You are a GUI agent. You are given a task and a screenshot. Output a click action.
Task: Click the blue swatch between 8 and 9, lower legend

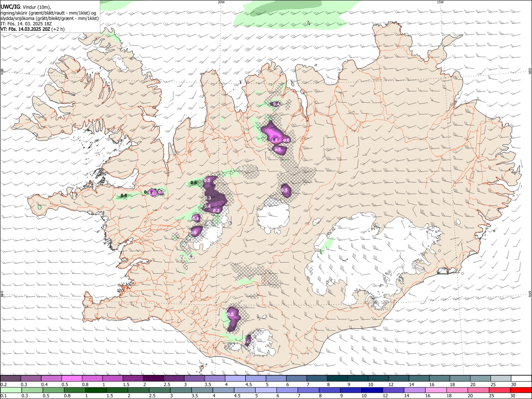click(330, 390)
